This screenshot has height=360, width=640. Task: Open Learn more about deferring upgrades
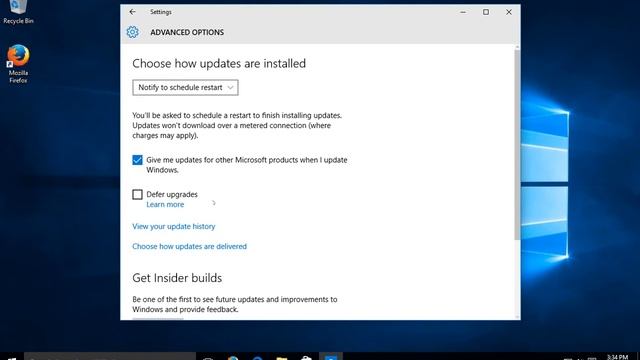coord(165,204)
